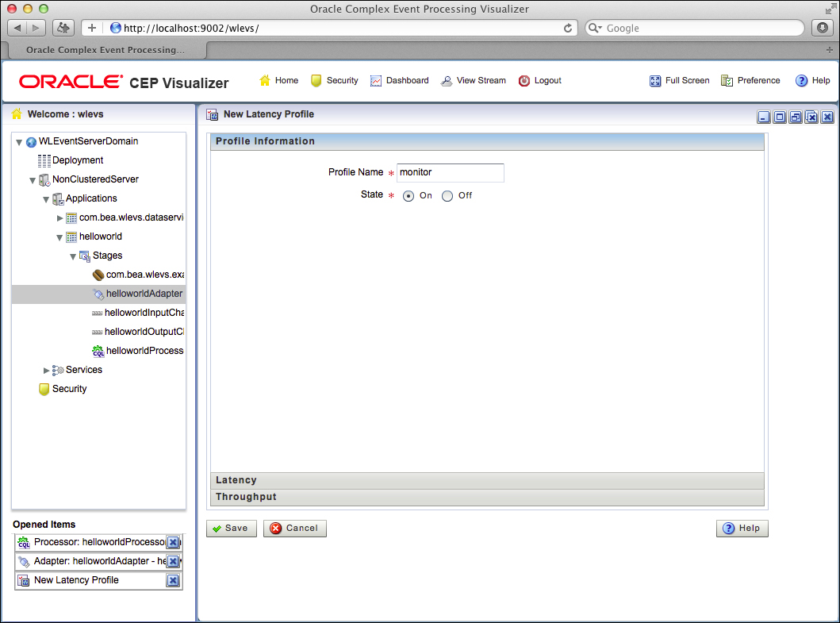Open the Throughput accordion section
Screen dimensions: 840x623
tap(486, 498)
